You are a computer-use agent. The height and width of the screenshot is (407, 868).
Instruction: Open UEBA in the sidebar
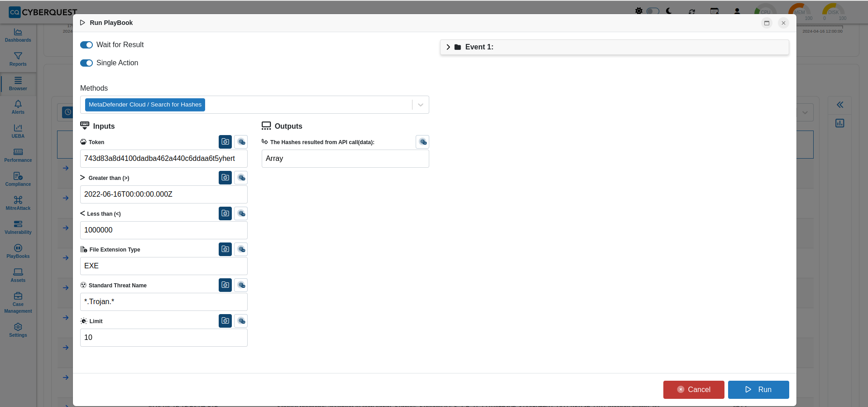(18, 131)
